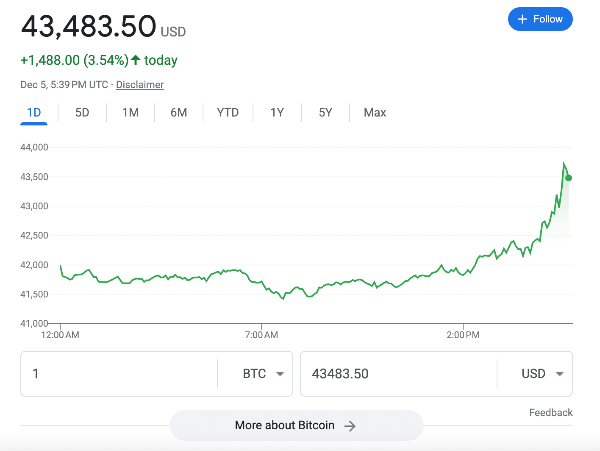Click the 43483.50 USD value field

pyautogui.click(x=399, y=374)
